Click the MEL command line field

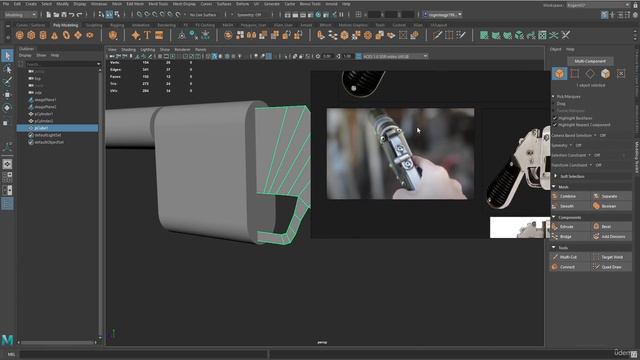coord(143,354)
